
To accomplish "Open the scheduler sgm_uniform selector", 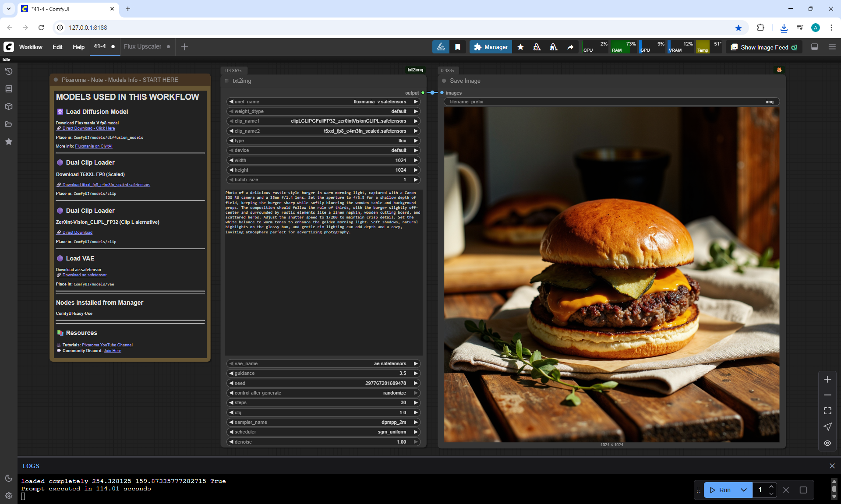I will tap(323, 432).
